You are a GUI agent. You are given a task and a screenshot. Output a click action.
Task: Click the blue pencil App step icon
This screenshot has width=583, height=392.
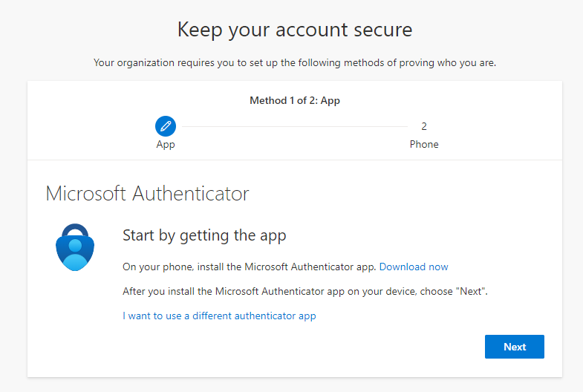pos(166,126)
